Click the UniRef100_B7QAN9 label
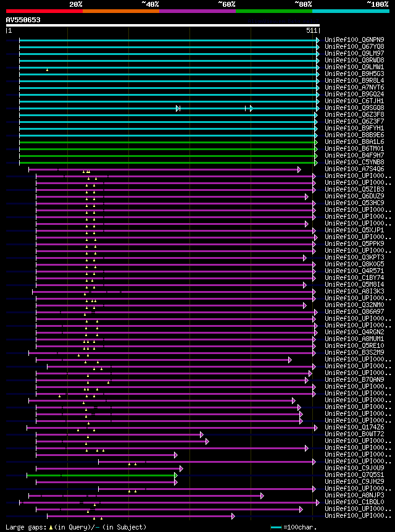 tap(354, 379)
